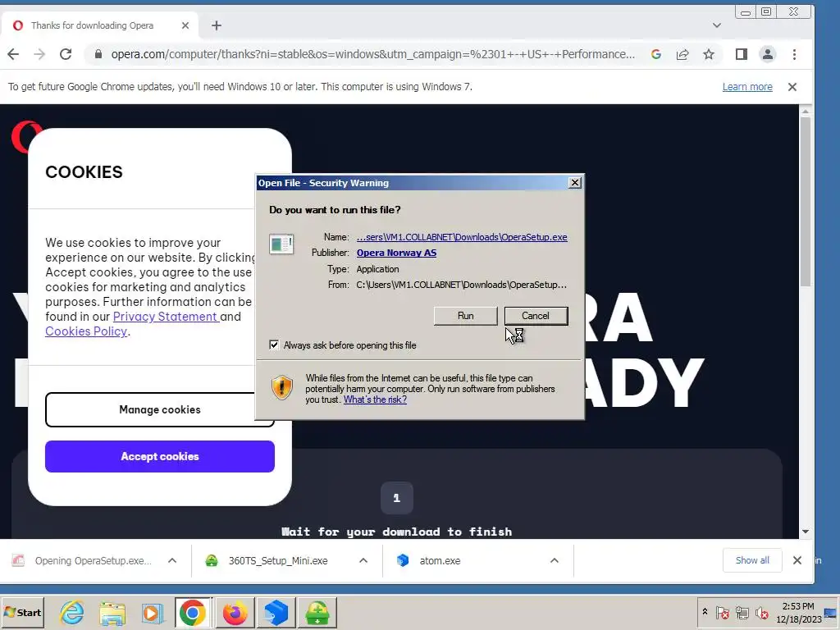Click the muted volume tray icon
Viewport: 840px width, 630px height.
tap(761, 612)
